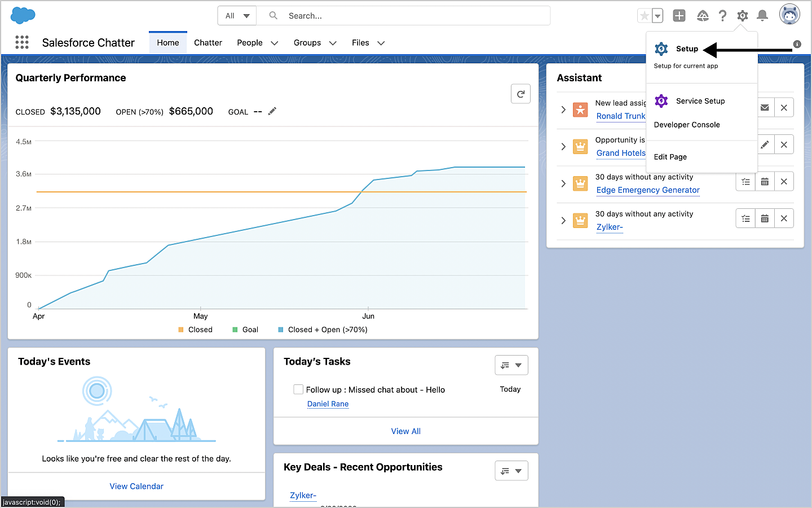
Task: Open the search scope All dropdown
Action: coord(237,16)
